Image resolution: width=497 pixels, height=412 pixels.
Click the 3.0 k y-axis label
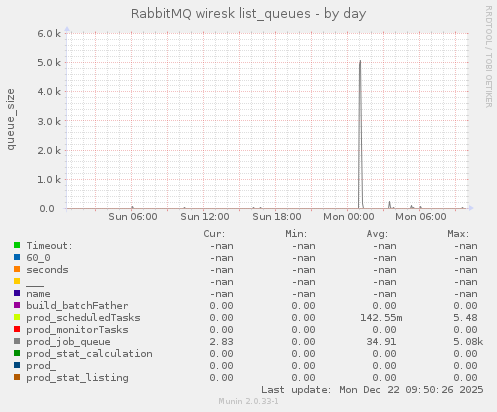click(x=49, y=121)
